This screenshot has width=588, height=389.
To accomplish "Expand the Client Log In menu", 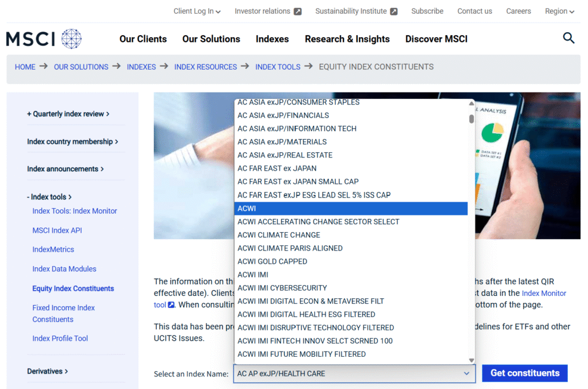I will [197, 11].
